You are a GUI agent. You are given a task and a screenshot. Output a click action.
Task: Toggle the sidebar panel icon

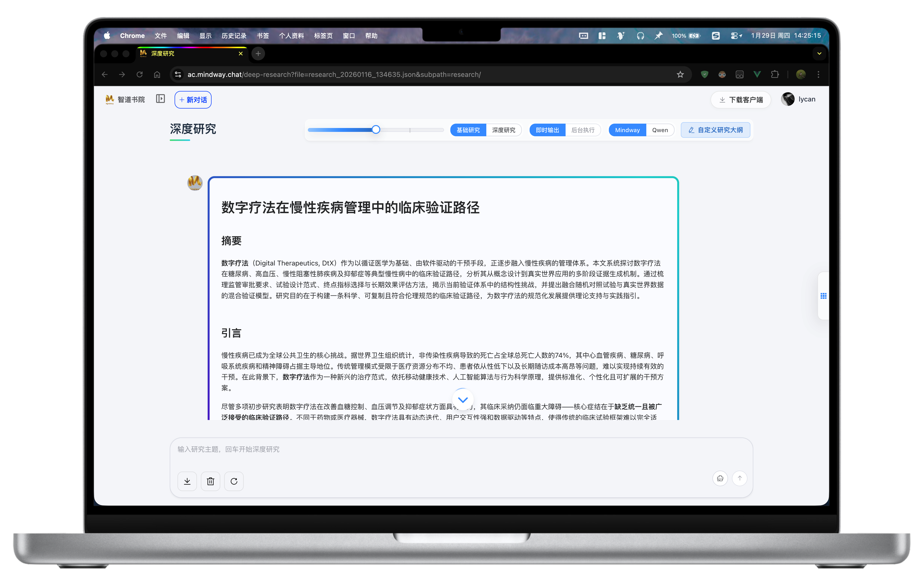point(160,99)
